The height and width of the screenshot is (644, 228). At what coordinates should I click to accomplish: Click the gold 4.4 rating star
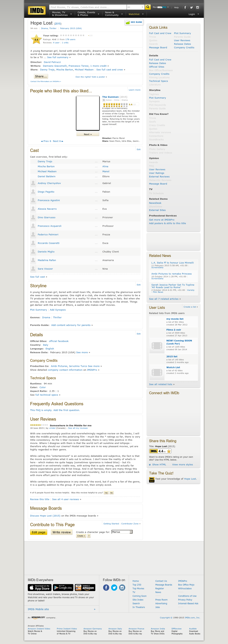[x=36, y=39]
